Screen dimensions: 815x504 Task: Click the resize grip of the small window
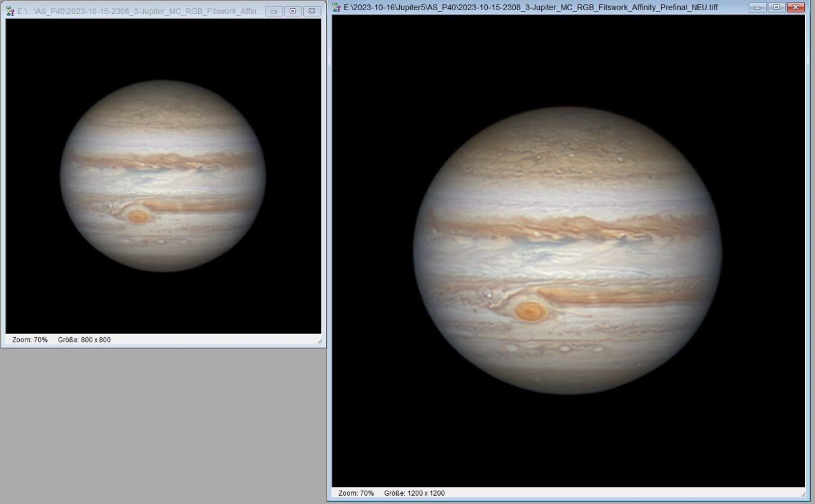click(319, 341)
